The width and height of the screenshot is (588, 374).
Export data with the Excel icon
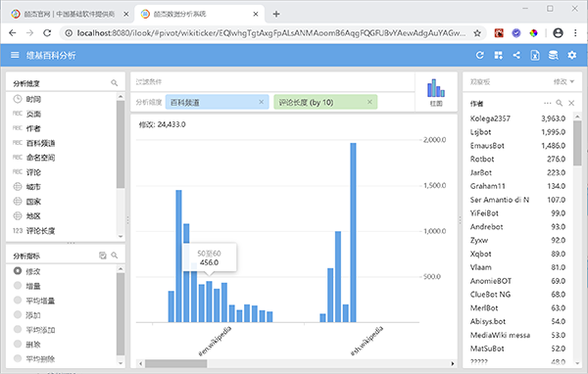click(x=535, y=55)
